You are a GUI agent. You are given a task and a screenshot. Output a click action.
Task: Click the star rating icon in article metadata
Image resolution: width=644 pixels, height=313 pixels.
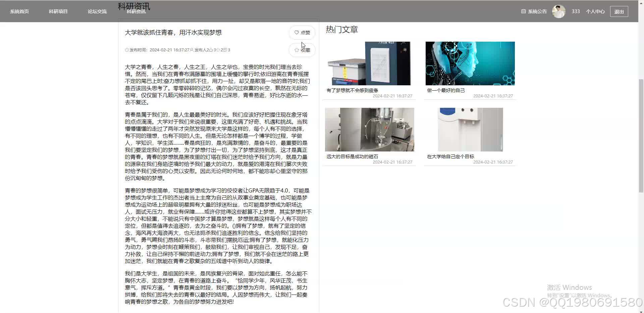click(218, 50)
